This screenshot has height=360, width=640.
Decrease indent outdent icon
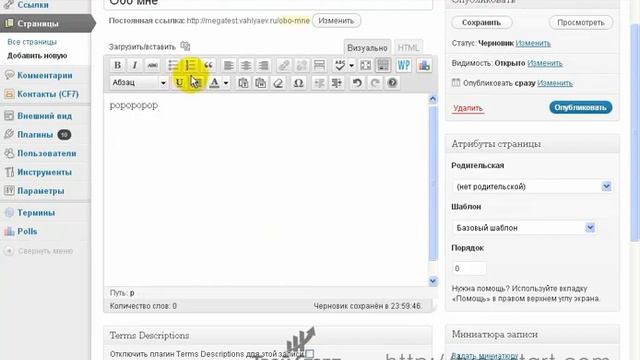(319, 83)
